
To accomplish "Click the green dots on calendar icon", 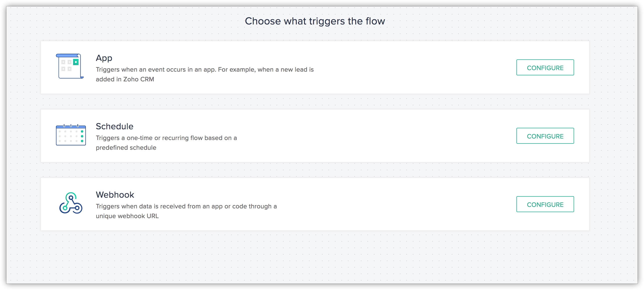I will click(82, 136).
